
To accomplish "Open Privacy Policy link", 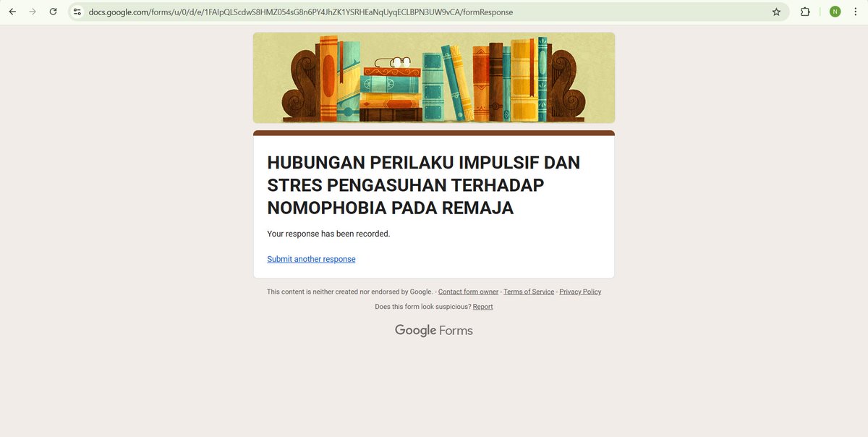I will (580, 292).
